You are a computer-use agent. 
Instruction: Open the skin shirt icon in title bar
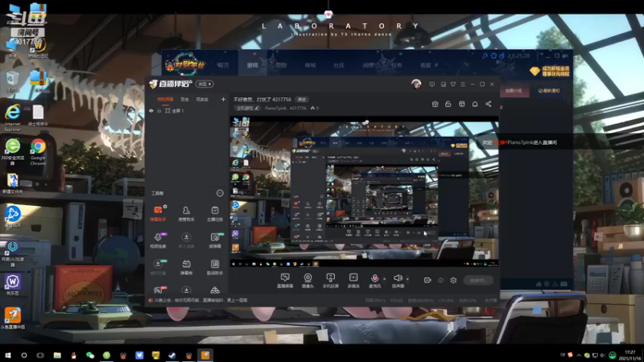tap(453, 84)
